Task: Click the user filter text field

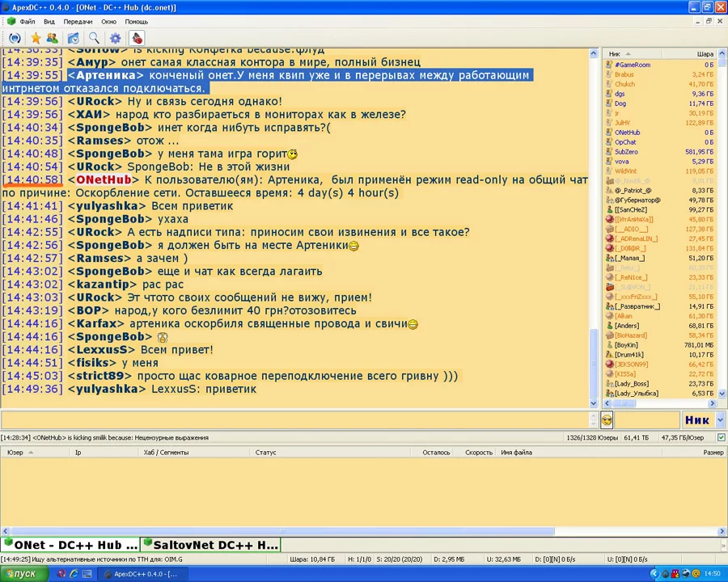Action: click(647, 420)
